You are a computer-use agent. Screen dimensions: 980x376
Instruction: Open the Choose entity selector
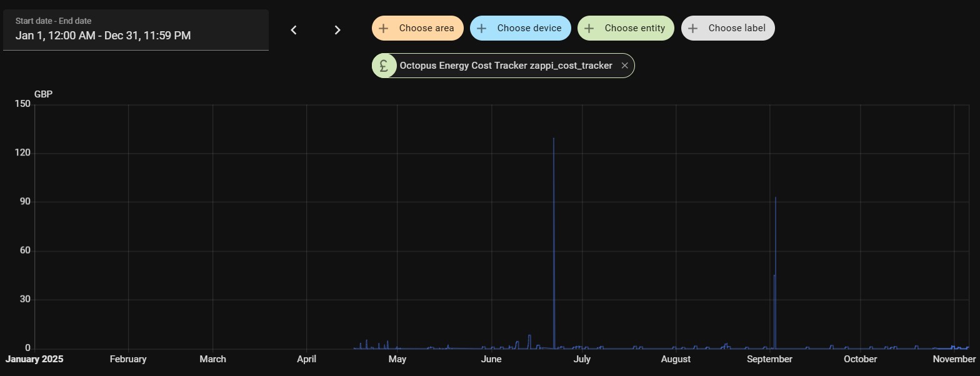634,28
